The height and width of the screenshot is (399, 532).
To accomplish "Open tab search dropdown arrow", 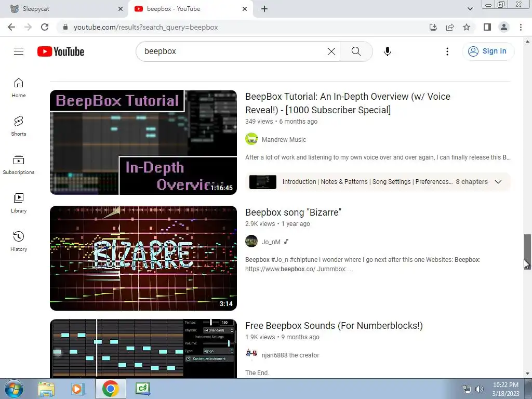I will point(470,9).
